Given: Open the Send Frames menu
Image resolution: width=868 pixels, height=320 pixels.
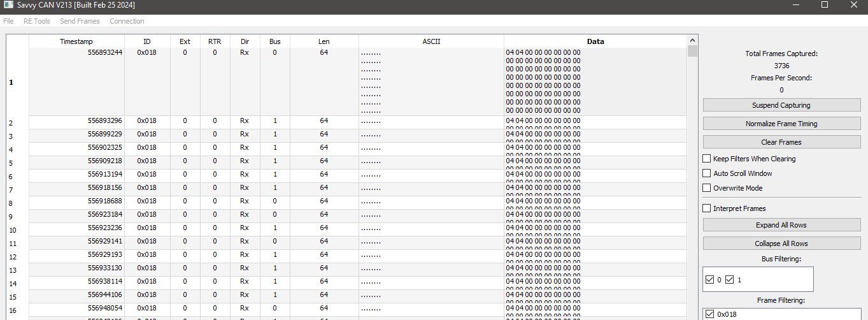Looking at the screenshot, I should (x=80, y=21).
